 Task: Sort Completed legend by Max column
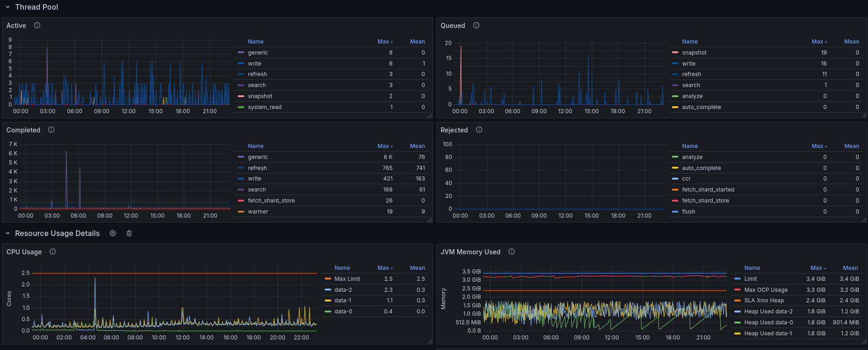[385, 146]
